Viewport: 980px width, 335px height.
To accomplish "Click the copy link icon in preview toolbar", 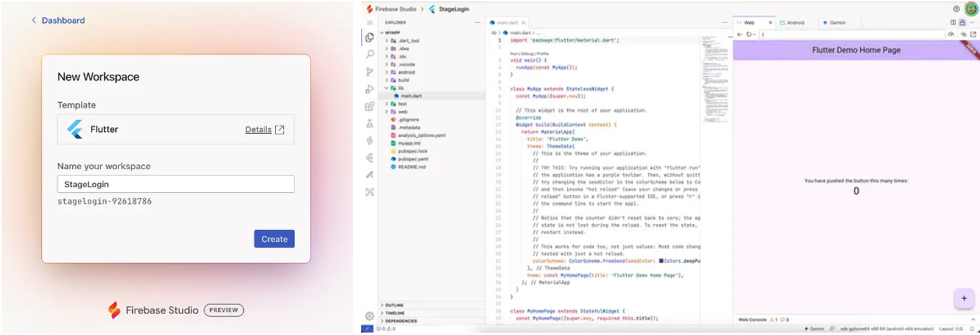I will coord(964,34).
